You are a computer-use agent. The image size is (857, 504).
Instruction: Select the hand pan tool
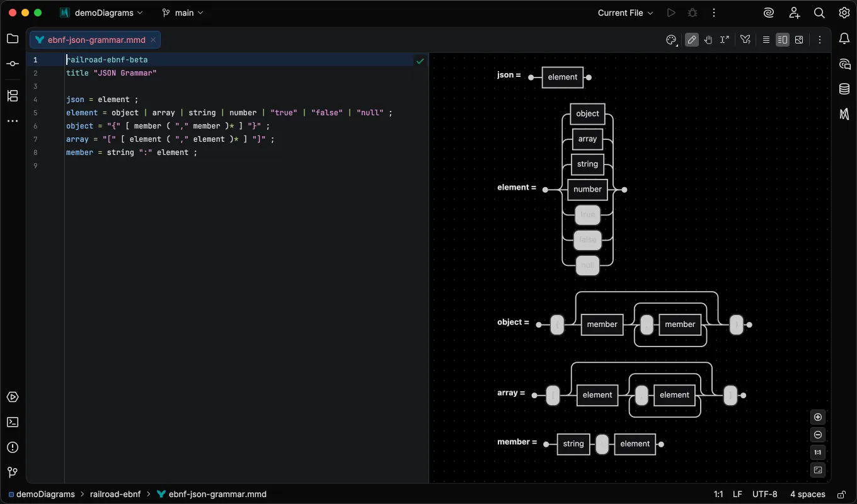click(708, 40)
